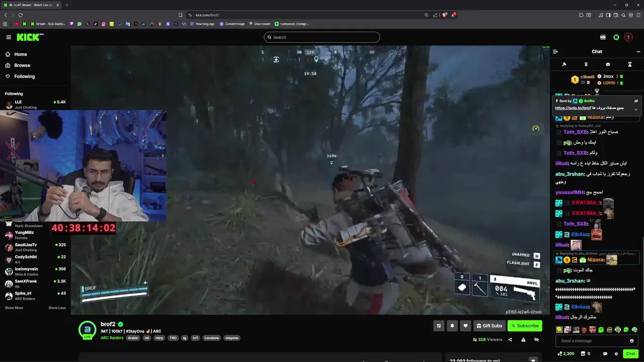Click the speech bubble icon in chat toolbar
Viewport: 644px width, 362px height.
[608, 64]
